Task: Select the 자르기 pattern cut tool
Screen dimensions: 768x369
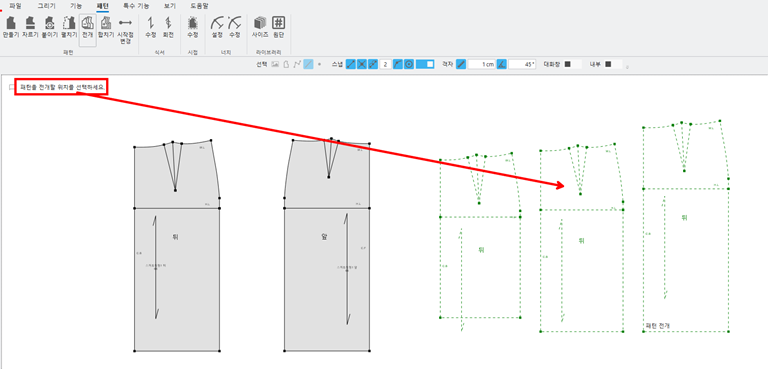Action: click(x=30, y=27)
